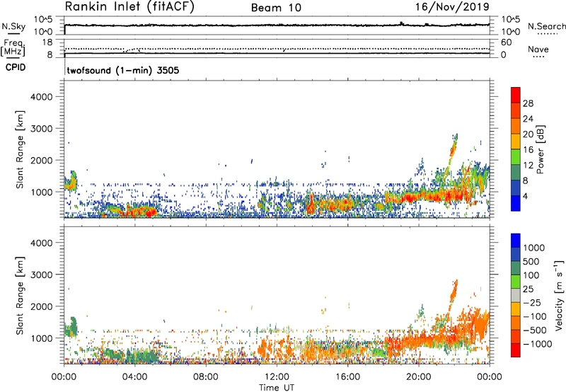Click the red top segment of power colorbar
Screen dimensions: 566x392
516,95
